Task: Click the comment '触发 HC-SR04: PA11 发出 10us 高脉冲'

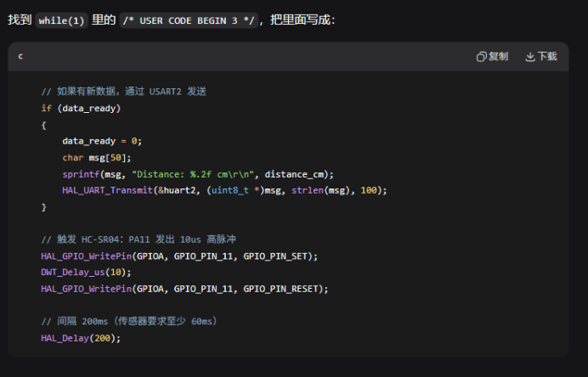Action: point(139,239)
